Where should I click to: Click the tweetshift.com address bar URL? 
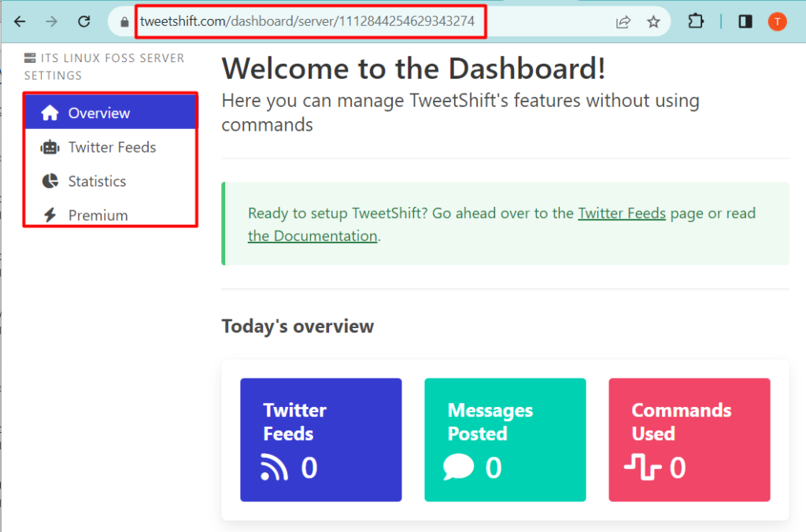(308, 21)
